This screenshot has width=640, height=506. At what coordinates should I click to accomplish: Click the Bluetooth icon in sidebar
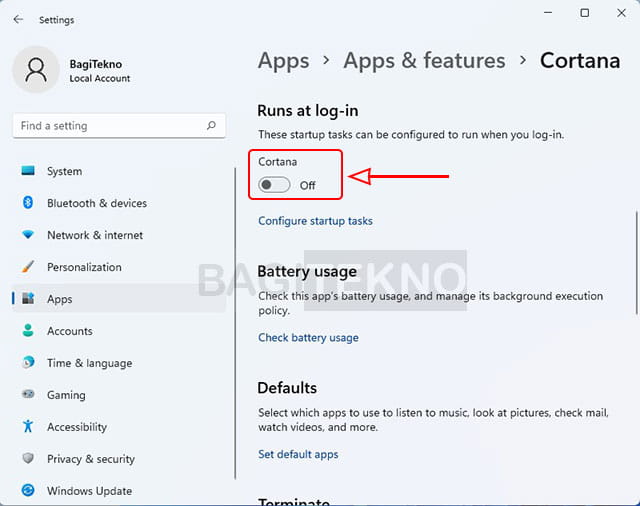tap(28, 202)
